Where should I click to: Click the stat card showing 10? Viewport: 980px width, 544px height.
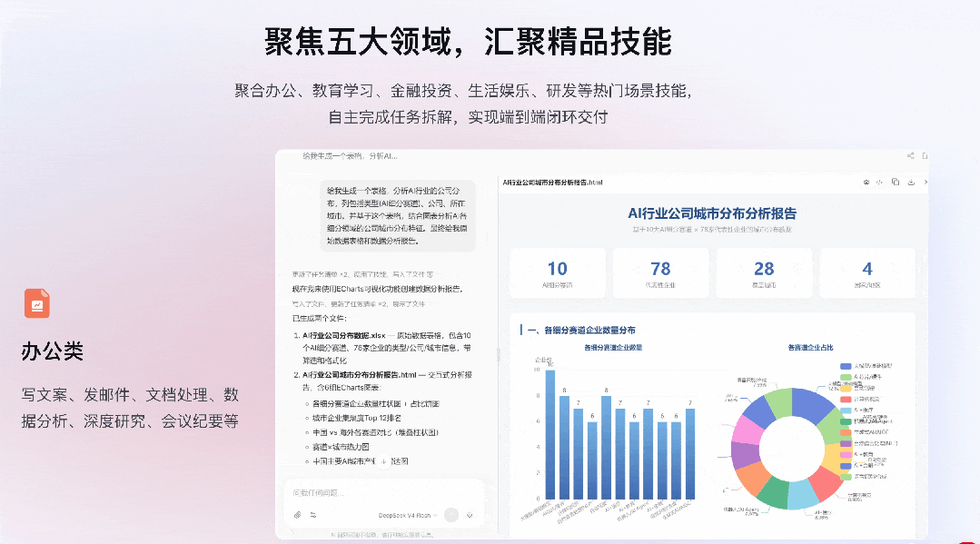[x=558, y=273]
